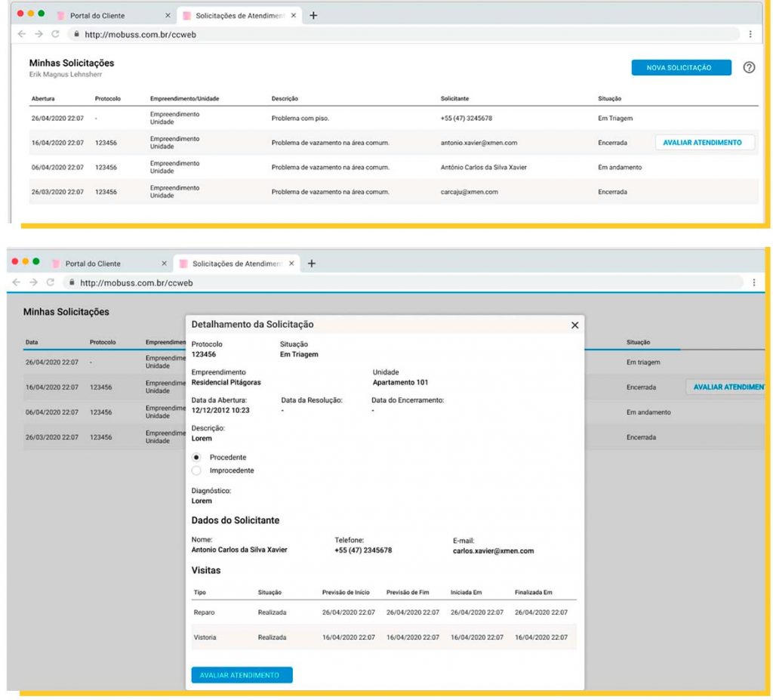Close Portal do Cliente tab in bottom window
Screen dimensions: 773x700
pyautogui.click(x=164, y=264)
